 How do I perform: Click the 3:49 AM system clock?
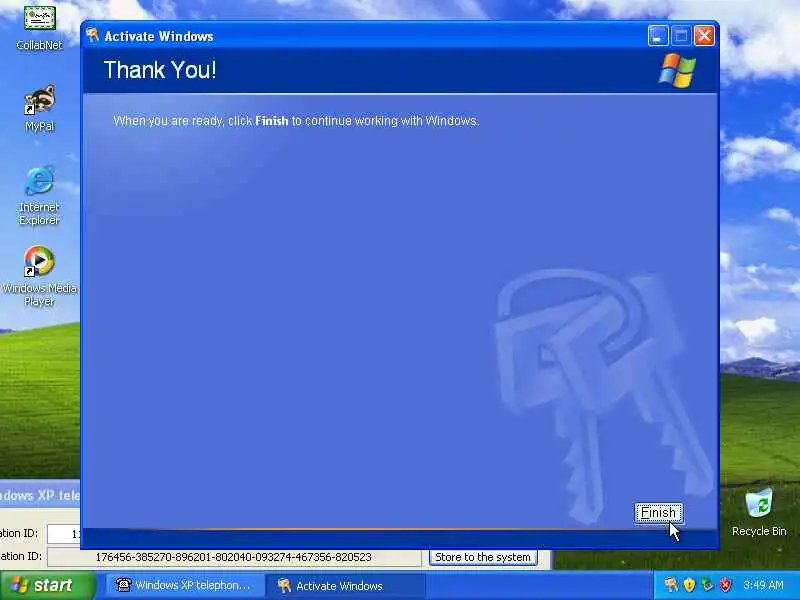[763, 585]
